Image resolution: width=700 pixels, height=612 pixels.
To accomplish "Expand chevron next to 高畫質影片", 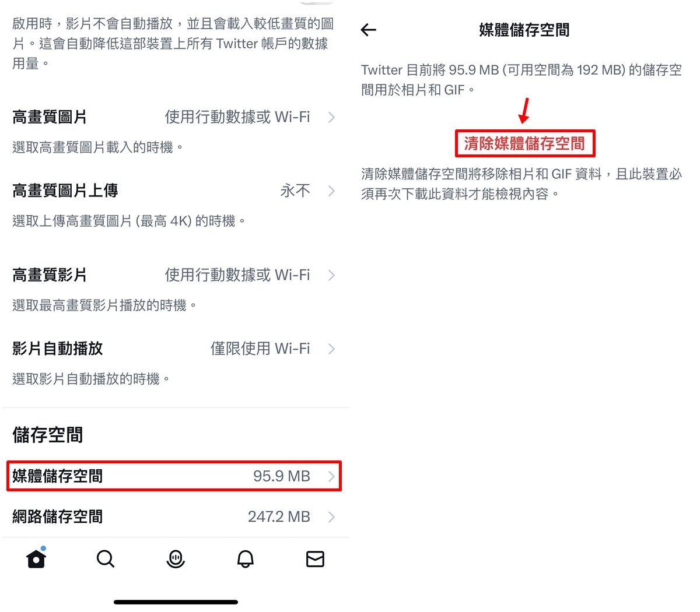I will 331,275.
